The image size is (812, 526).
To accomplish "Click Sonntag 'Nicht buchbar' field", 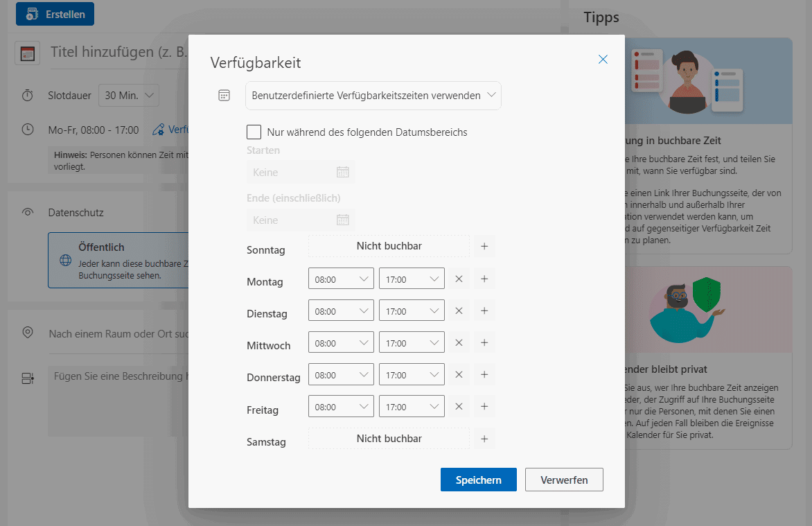I will pos(389,246).
